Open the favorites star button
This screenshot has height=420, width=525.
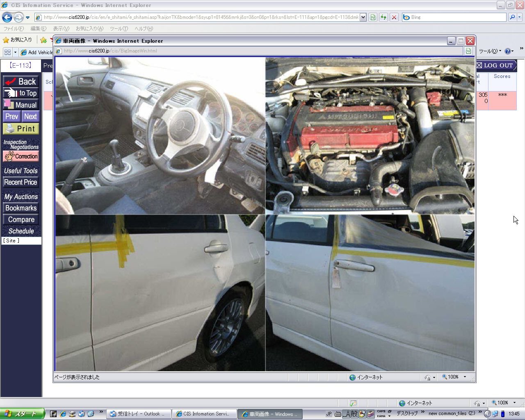pyautogui.click(x=17, y=40)
